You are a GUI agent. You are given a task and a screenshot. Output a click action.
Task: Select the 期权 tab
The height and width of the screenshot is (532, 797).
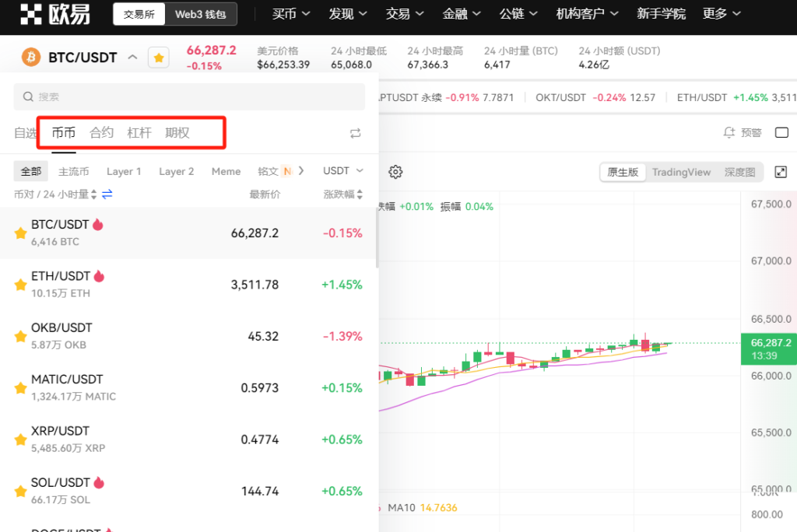pos(177,133)
